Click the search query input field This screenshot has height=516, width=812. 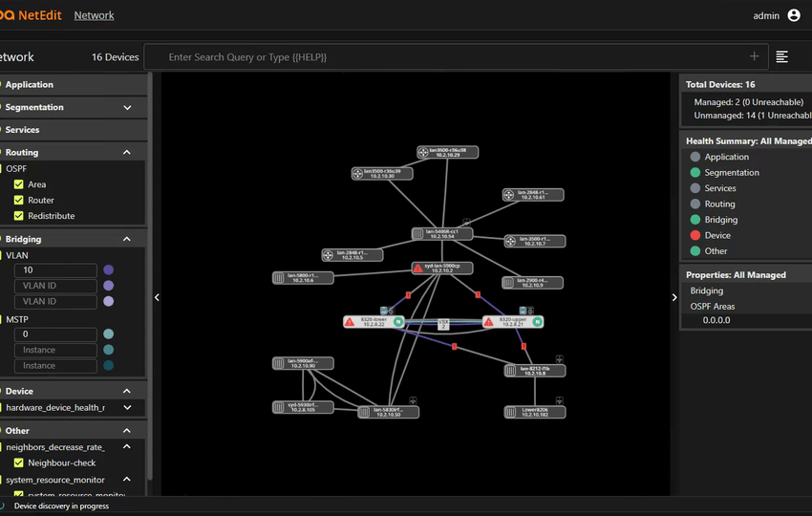pos(449,57)
